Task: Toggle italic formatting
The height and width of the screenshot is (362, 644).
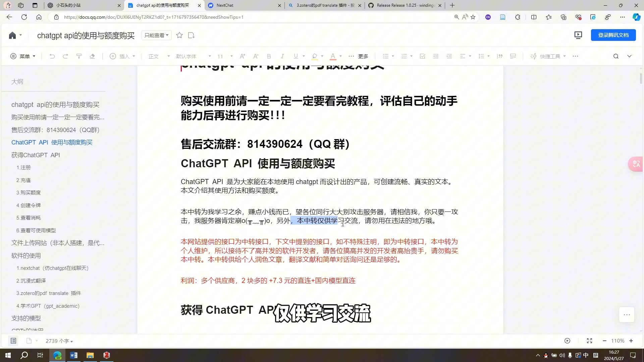Action: pyautogui.click(x=282, y=56)
